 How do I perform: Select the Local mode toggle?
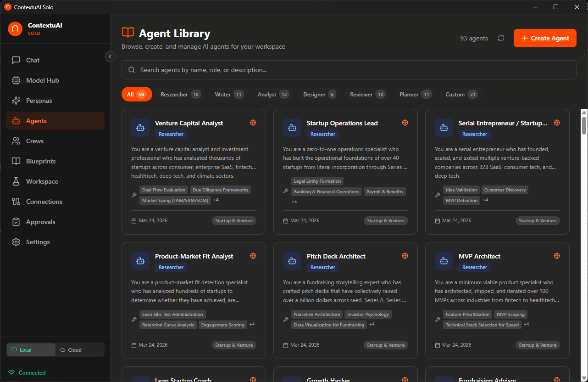[x=31, y=349]
